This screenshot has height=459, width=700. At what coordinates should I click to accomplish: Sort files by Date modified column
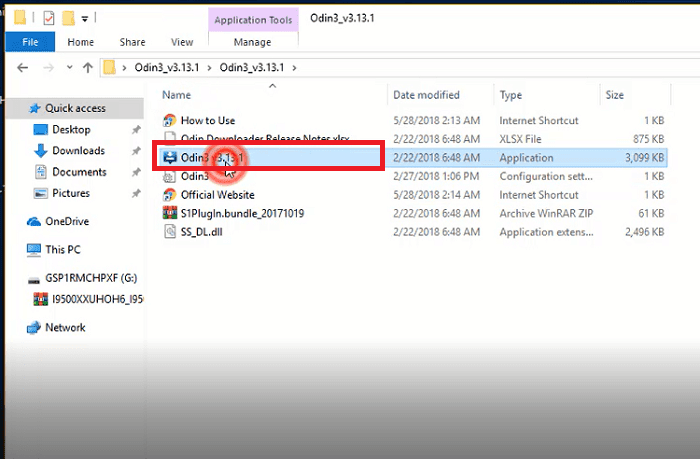point(426,95)
